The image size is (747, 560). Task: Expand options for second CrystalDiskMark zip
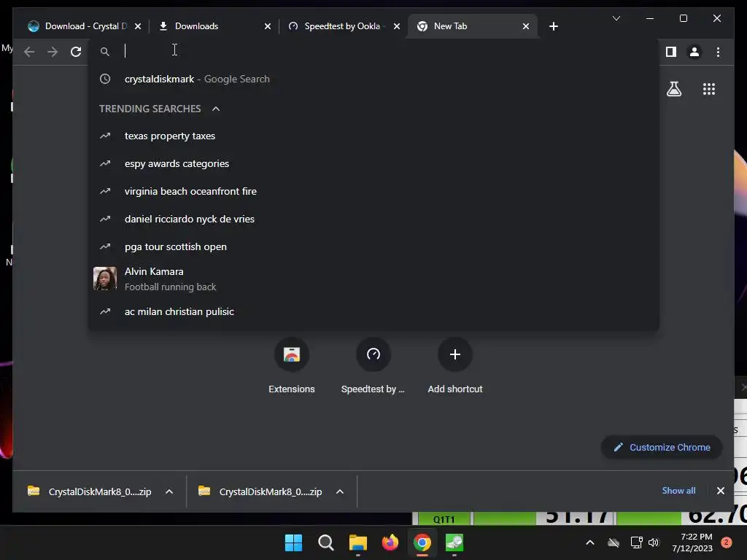click(340, 491)
